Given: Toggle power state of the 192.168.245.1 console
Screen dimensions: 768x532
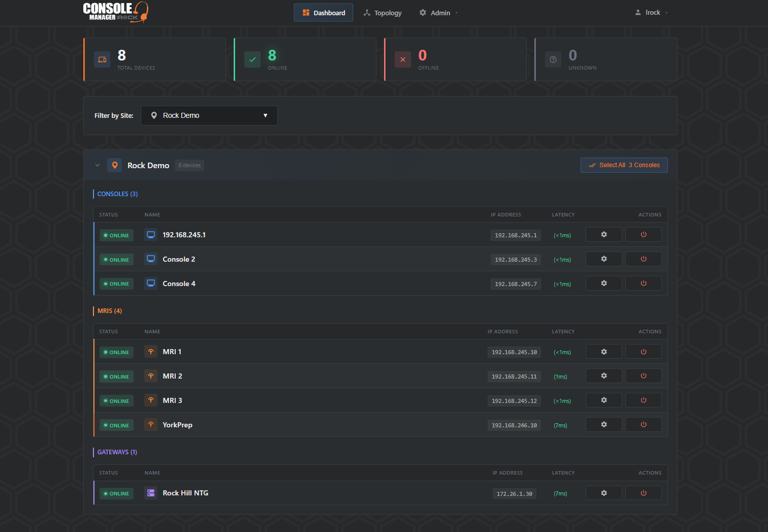Looking at the screenshot, I should [x=643, y=234].
